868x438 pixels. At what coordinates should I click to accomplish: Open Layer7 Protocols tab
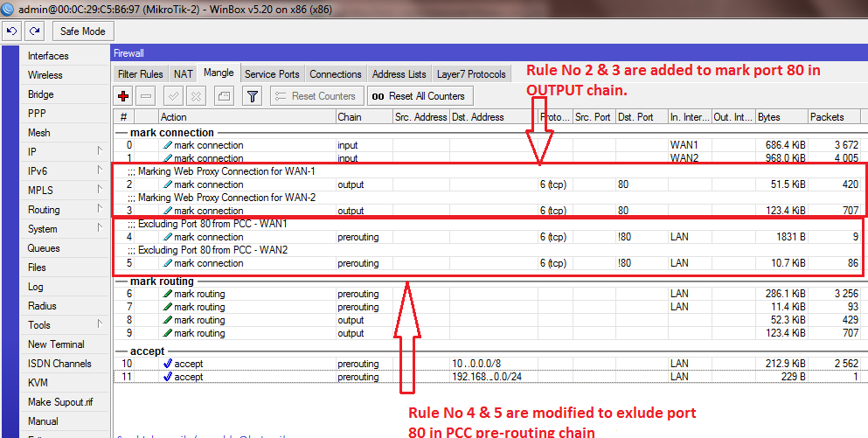471,74
